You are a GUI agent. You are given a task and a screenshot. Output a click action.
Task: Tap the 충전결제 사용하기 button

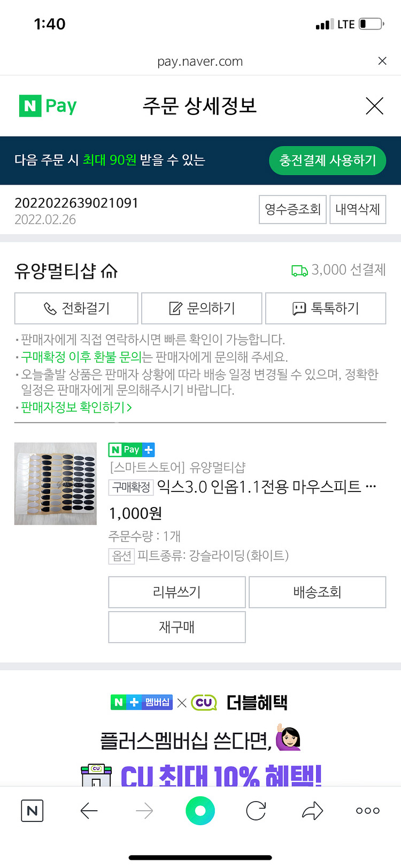coord(327,160)
